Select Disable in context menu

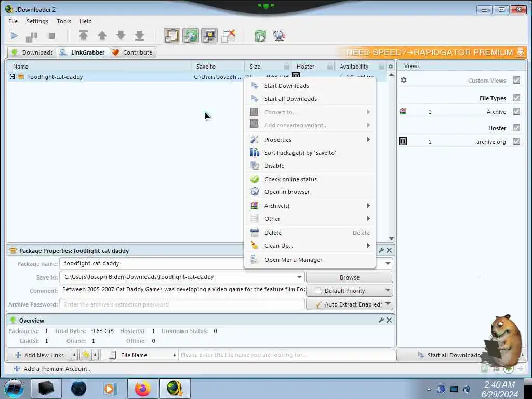310,166
